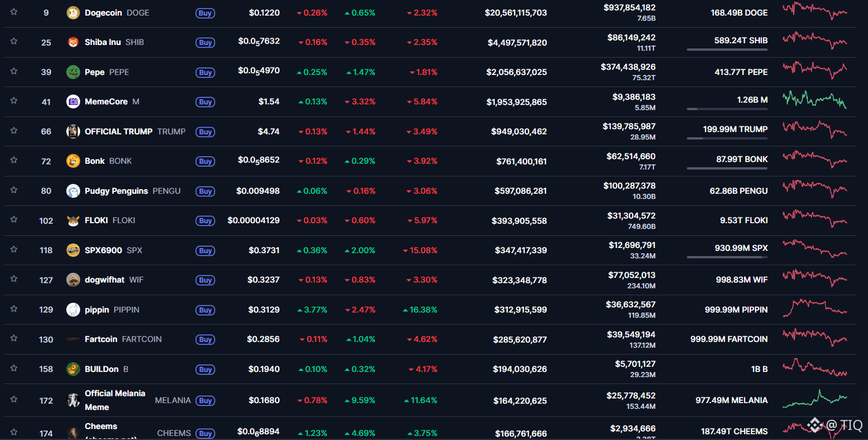Add Pepe to watchlist with star
Screen dimensions: 868x440
(x=14, y=71)
